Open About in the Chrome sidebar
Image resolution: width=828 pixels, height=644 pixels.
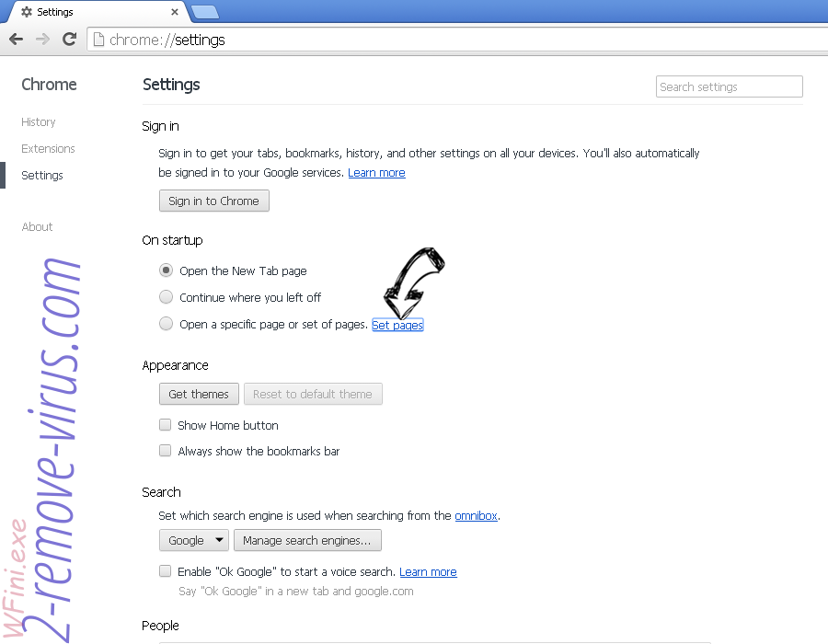tap(37, 227)
